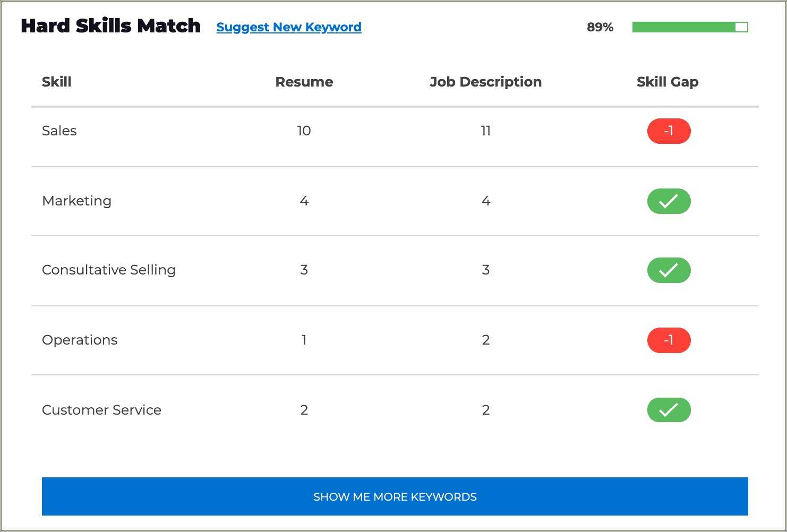Select the Sales skill name
Screen dimensions: 787x532
(59, 131)
